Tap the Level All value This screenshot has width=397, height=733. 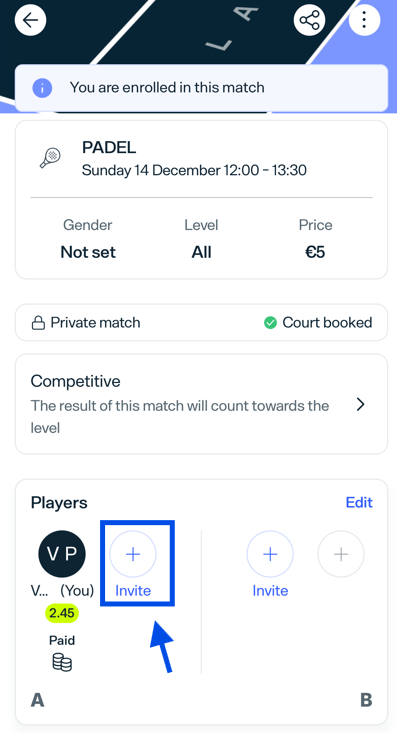click(x=202, y=252)
